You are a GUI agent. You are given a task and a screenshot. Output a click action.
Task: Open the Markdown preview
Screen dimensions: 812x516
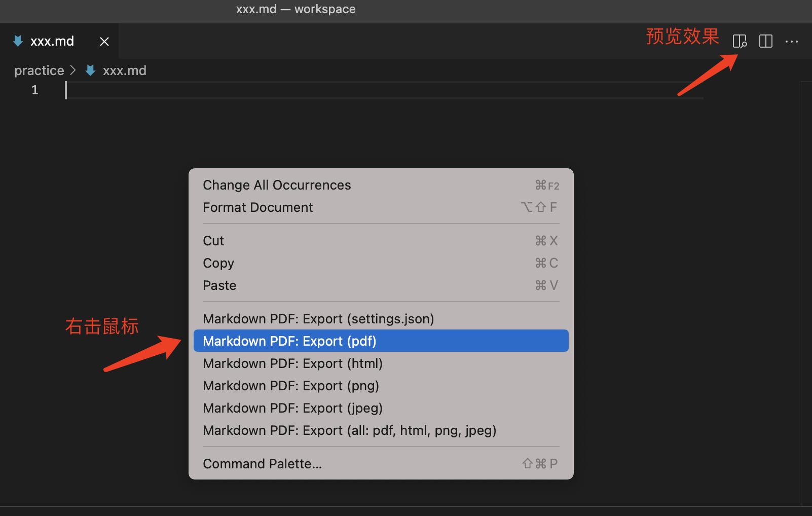point(740,41)
